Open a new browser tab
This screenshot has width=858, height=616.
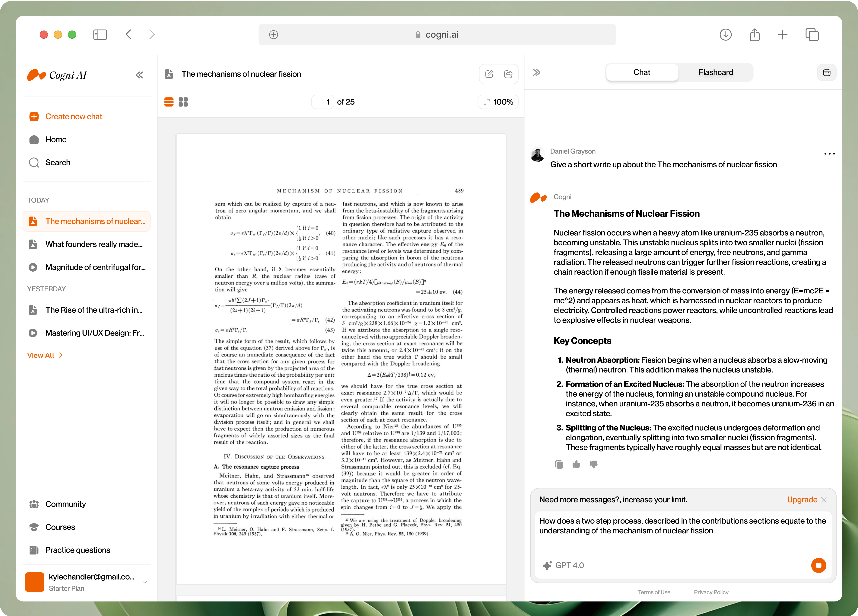pyautogui.click(x=782, y=35)
